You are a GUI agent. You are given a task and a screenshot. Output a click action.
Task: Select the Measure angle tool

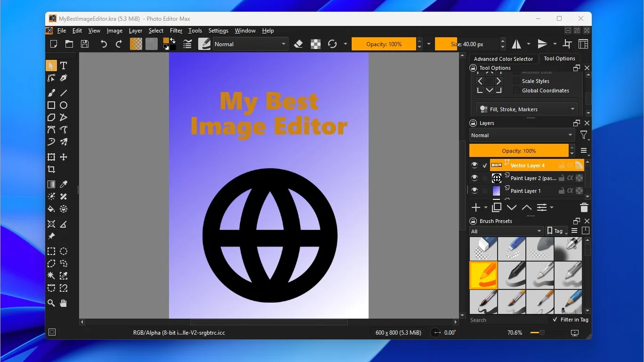click(x=64, y=224)
